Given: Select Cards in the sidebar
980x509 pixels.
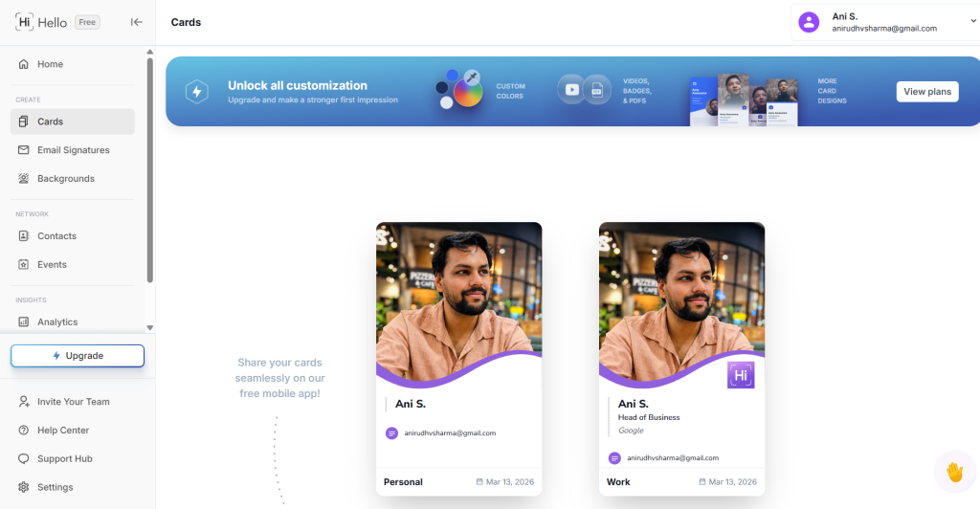Looking at the screenshot, I should point(73,122).
